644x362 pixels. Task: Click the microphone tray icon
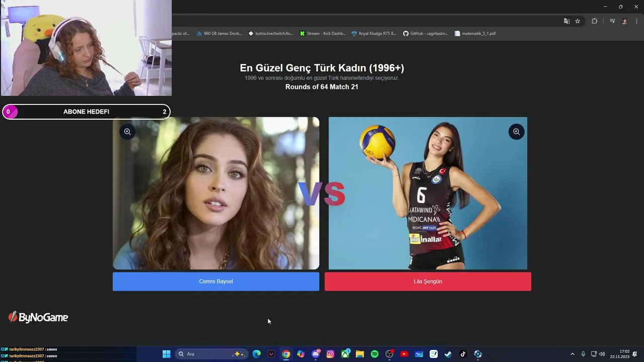point(583,354)
